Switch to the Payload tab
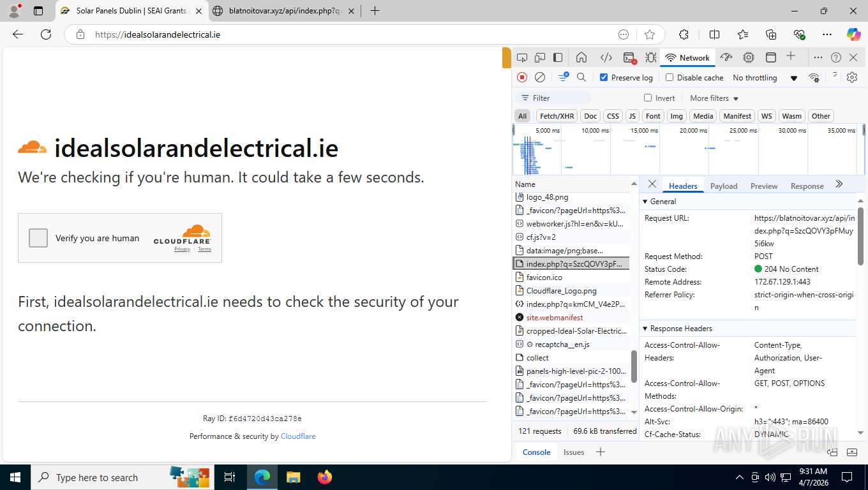 (x=724, y=186)
